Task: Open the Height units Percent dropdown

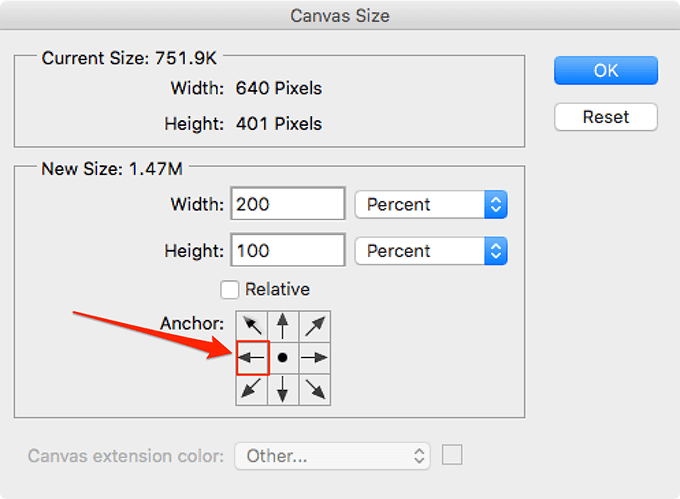Action: click(431, 251)
